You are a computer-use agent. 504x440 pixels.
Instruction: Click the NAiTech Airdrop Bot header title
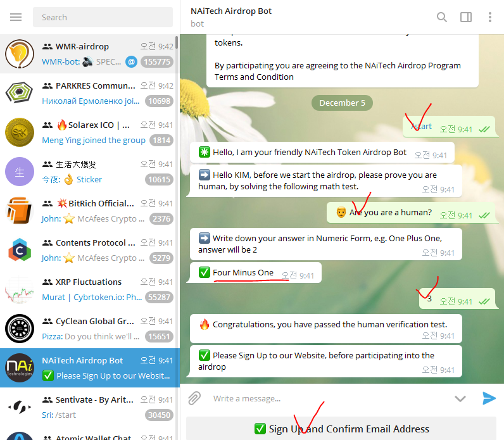tap(230, 11)
